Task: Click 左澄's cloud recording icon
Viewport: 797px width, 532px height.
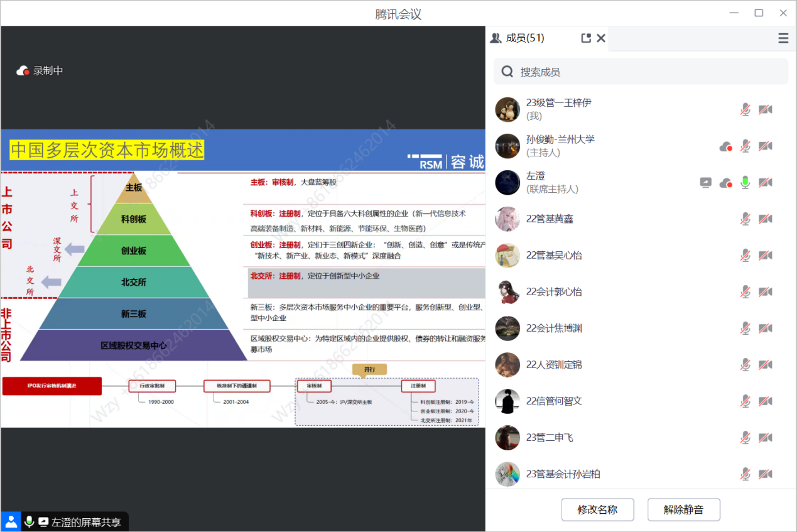Action: point(725,183)
